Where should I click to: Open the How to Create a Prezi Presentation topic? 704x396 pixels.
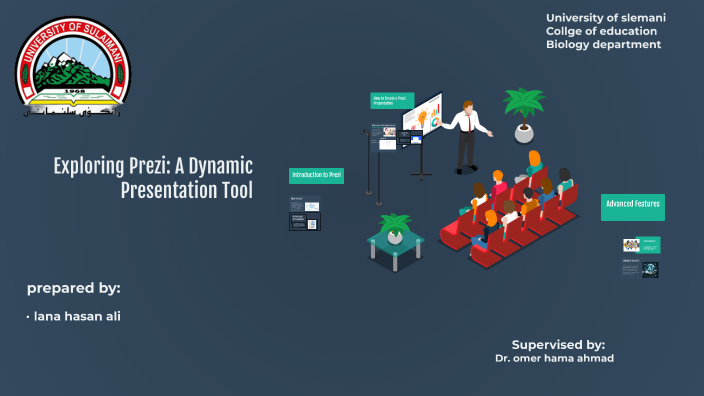(392, 101)
